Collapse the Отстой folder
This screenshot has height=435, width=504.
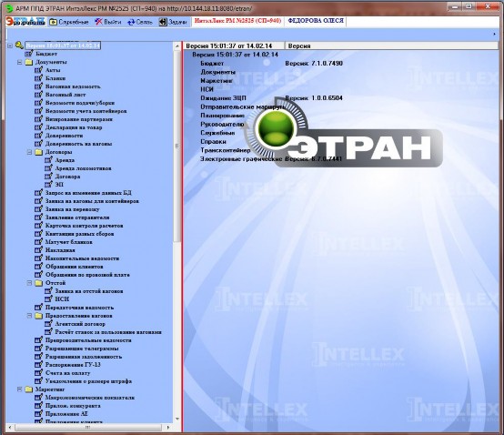[x=29, y=283]
